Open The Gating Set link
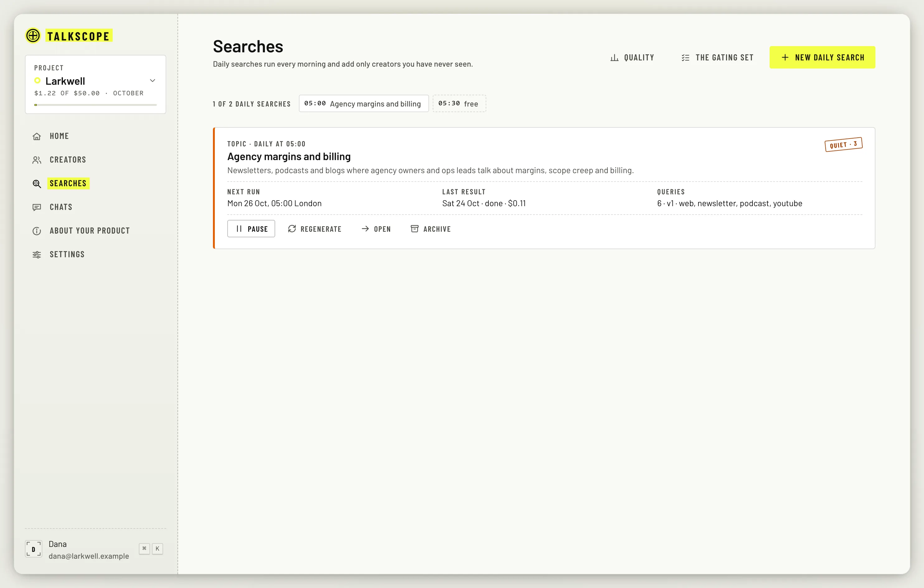The height and width of the screenshot is (588, 924). [718, 58]
